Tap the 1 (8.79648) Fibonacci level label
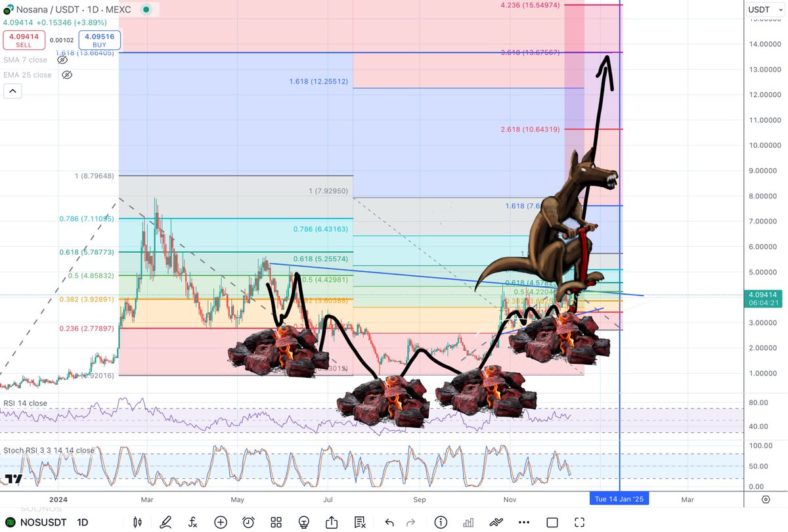Viewport: 788px width, 532px height. 96,176
